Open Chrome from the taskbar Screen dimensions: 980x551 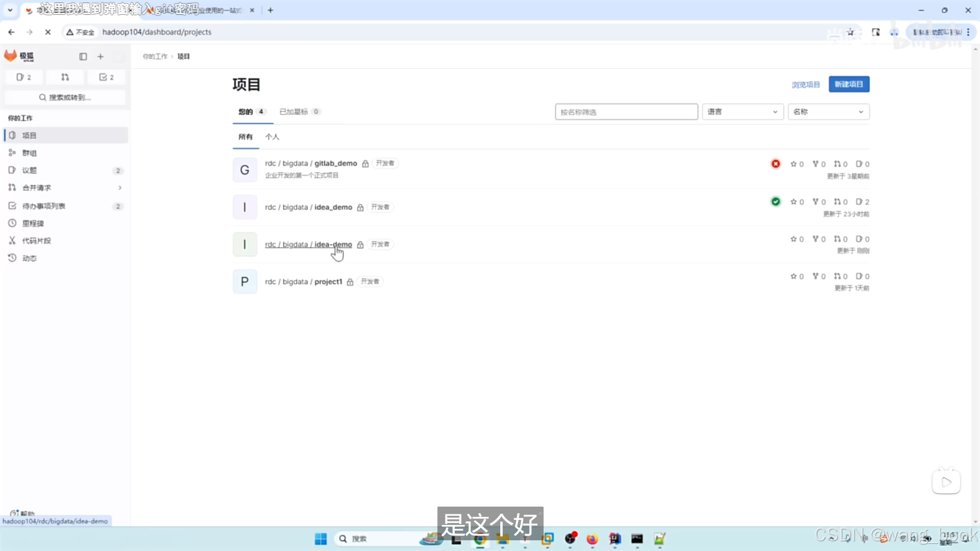[480, 539]
